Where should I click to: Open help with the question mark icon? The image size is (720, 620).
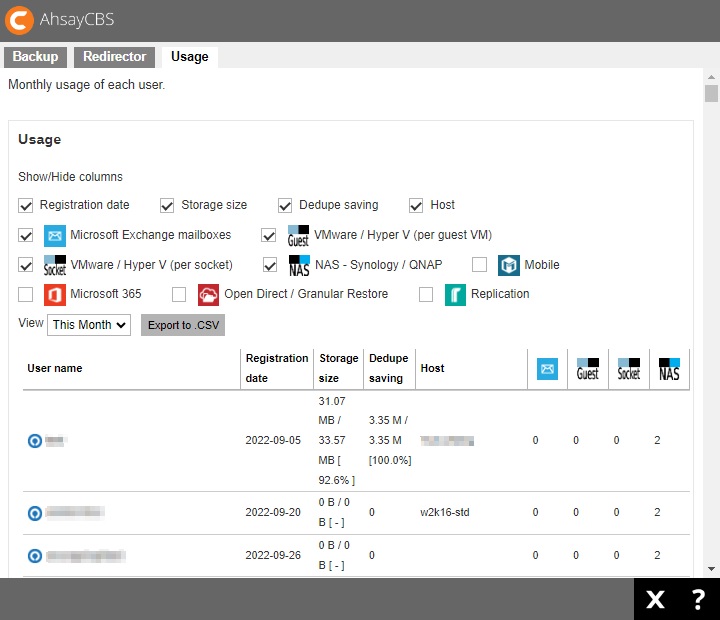click(698, 599)
